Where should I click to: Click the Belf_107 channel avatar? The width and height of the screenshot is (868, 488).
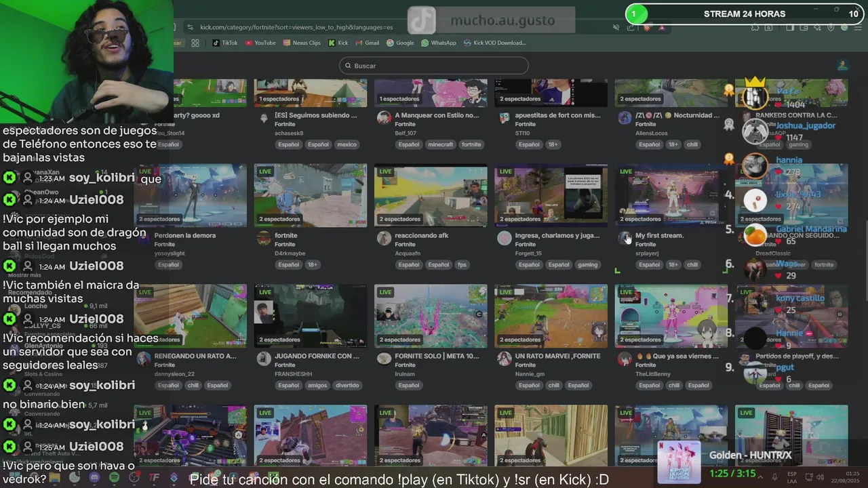coord(384,118)
